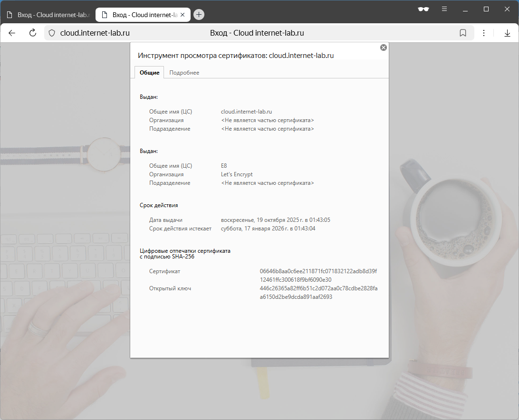Select the Общие tab

coord(149,73)
